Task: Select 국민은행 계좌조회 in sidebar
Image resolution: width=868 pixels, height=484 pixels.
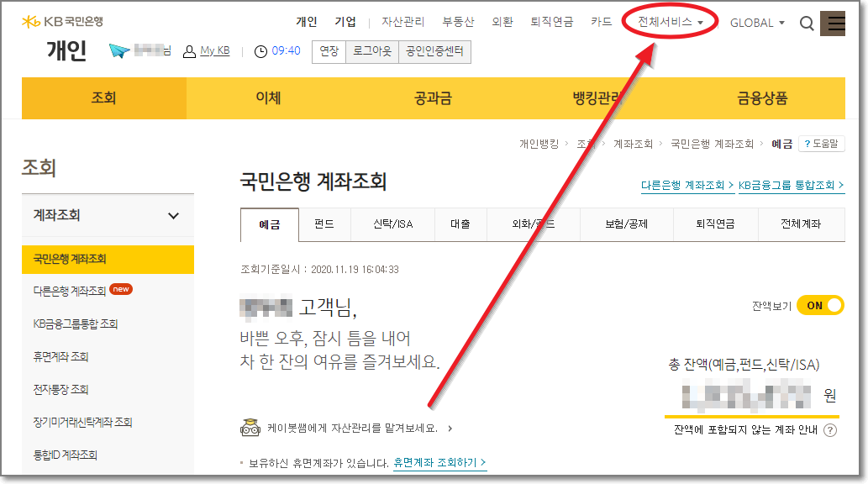Action: 108,259
